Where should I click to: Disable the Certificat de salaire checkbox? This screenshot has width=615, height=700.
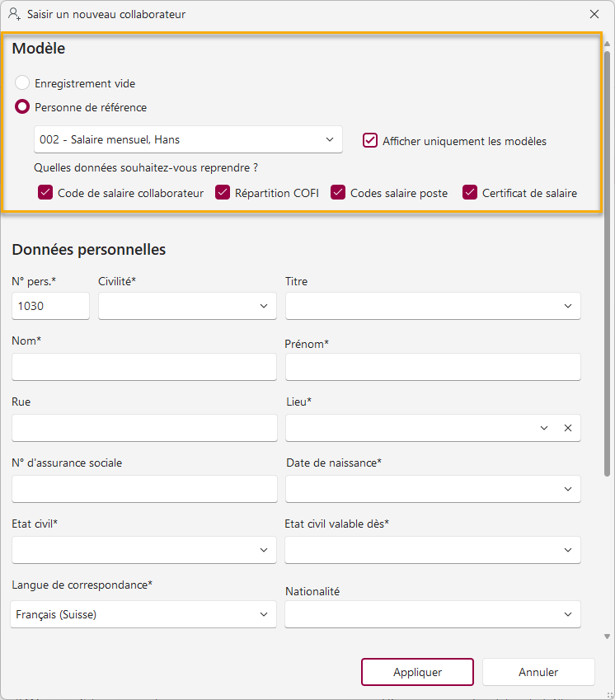tap(470, 193)
